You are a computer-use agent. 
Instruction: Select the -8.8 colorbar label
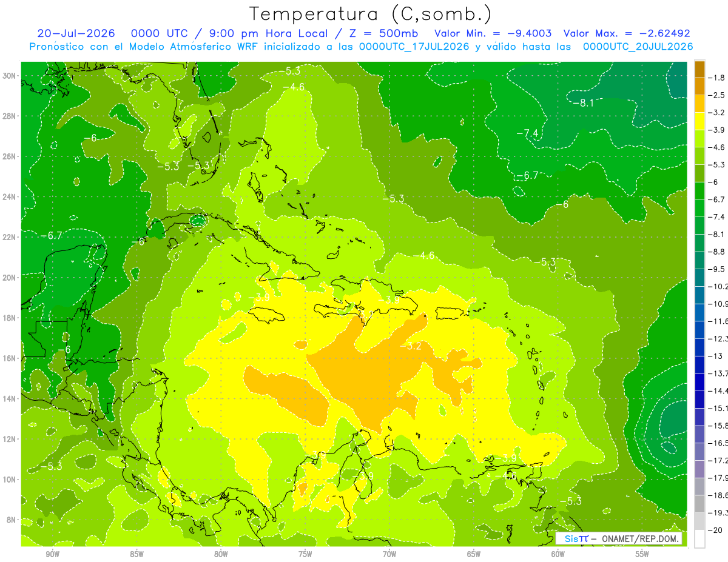pyautogui.click(x=716, y=252)
